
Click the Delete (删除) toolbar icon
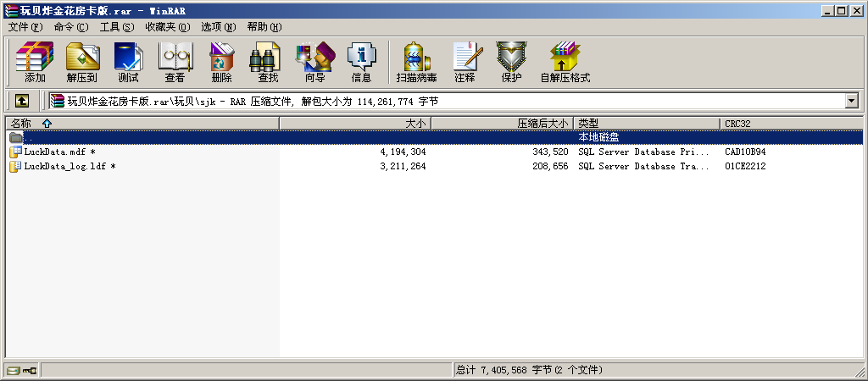[221, 62]
